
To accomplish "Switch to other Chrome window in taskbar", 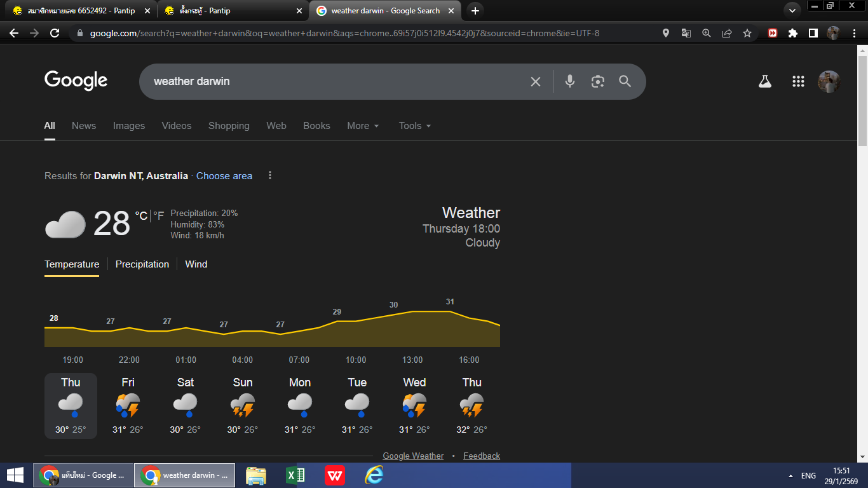I will tap(83, 475).
